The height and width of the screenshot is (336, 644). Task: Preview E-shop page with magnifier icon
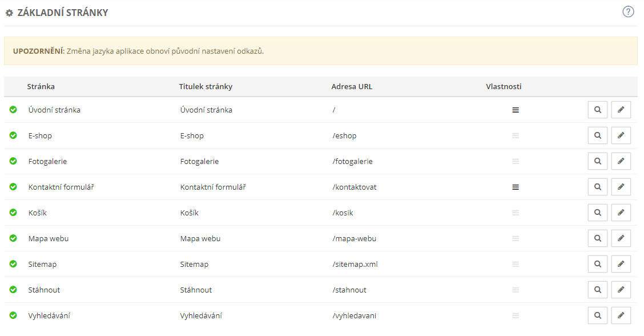pos(598,135)
